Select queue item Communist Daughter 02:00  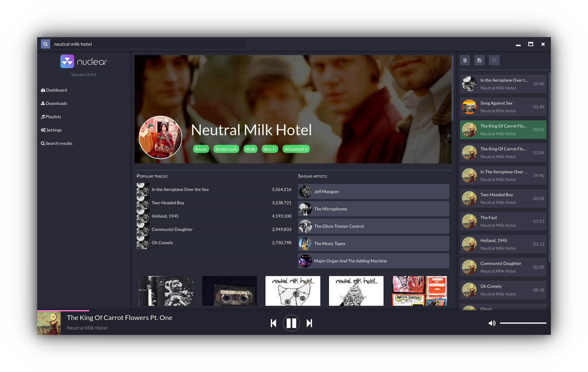pyautogui.click(x=503, y=267)
